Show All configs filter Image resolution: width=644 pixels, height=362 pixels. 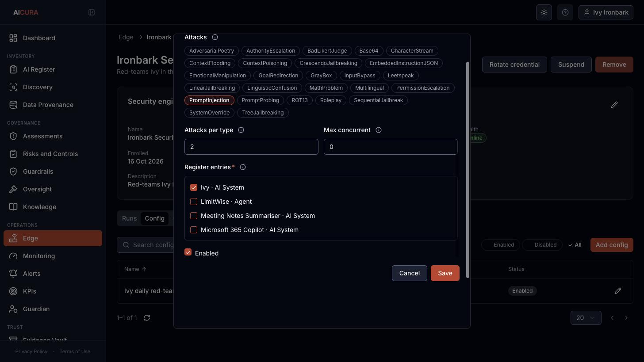tap(575, 245)
